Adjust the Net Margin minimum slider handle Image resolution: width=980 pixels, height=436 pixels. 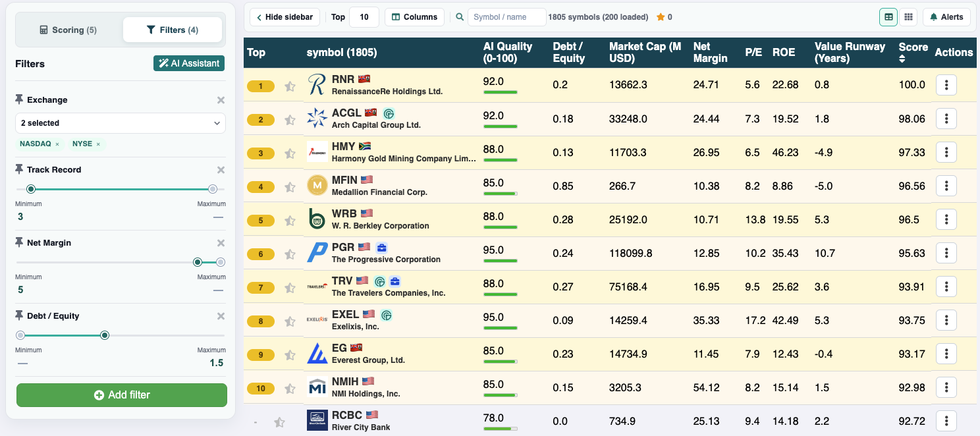click(198, 262)
